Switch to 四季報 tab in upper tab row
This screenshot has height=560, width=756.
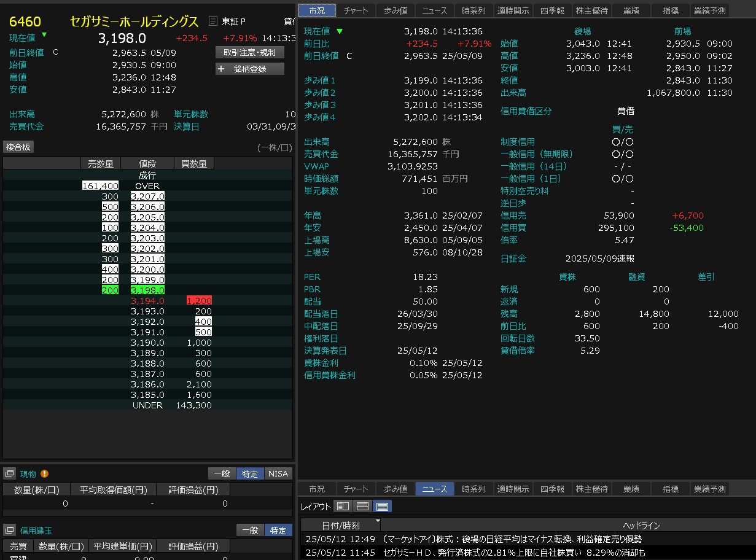(552, 10)
